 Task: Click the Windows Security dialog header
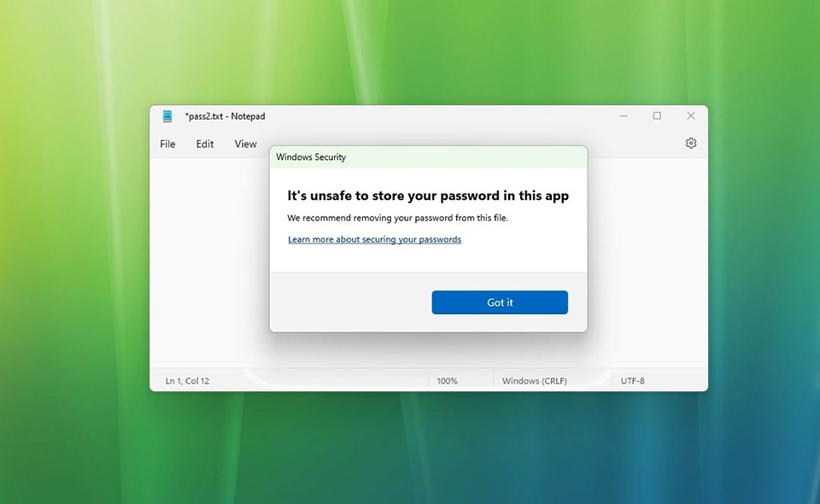click(x=312, y=157)
